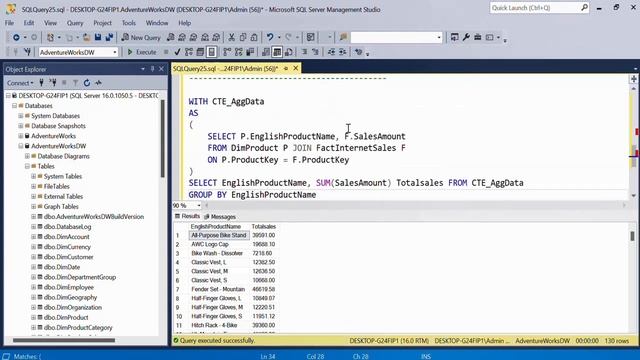
Task: Select Results to Grid option
Action: [x=277, y=52]
